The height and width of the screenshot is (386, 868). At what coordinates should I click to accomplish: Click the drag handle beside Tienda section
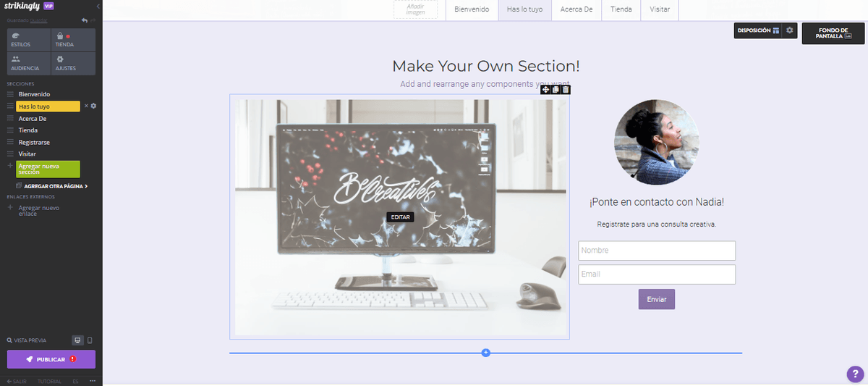(10, 130)
